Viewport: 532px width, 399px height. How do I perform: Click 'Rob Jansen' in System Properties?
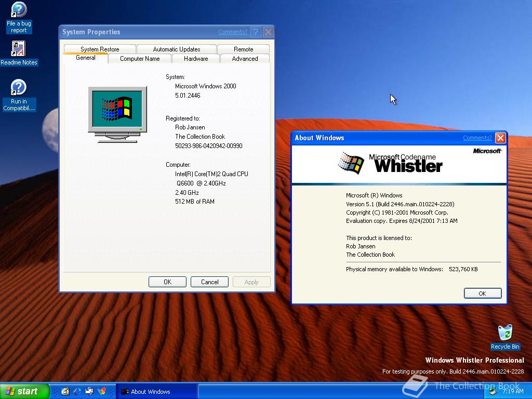coord(190,127)
